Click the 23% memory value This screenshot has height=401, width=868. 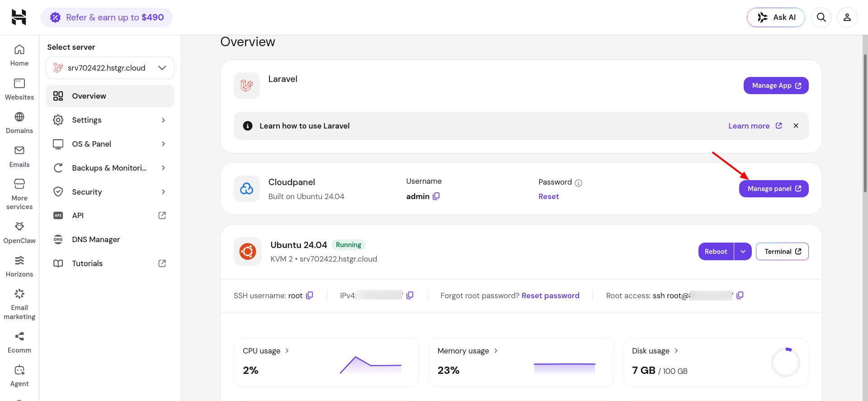point(448,370)
